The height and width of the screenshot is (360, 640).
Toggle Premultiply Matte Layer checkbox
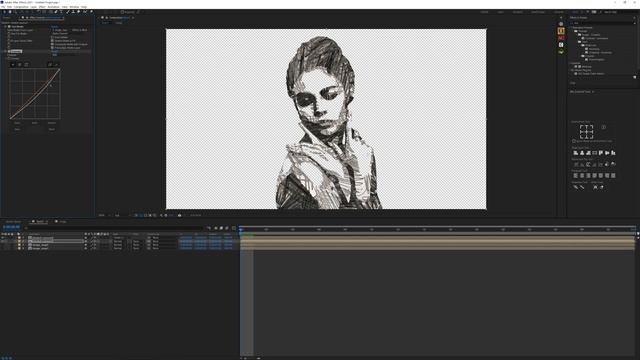(x=52, y=48)
